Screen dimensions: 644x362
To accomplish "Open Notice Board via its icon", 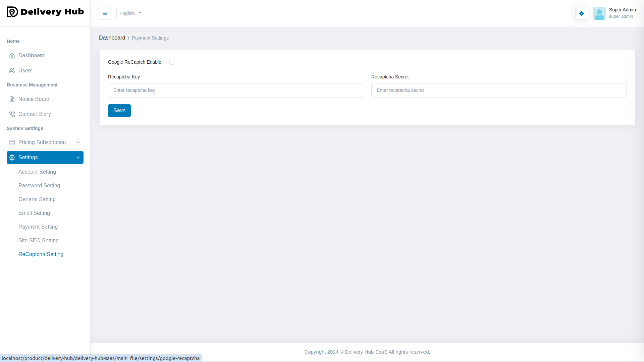I will click(x=12, y=99).
